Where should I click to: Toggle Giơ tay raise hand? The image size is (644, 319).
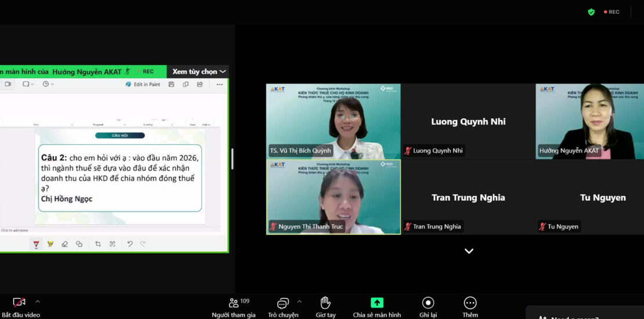(x=325, y=303)
